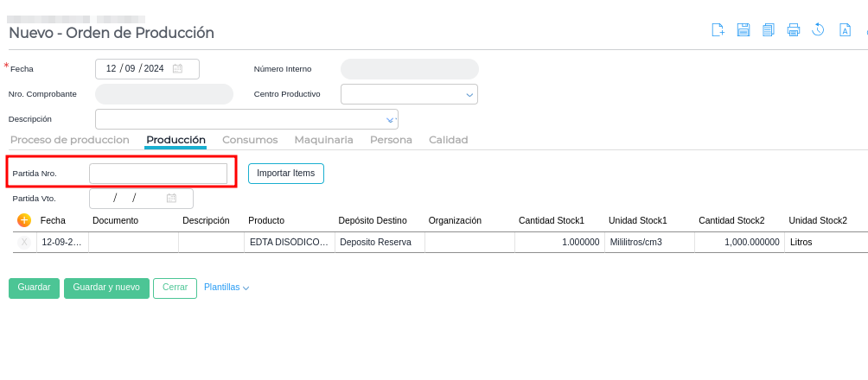
Task: Add a new row with orange plus icon
Action: pyautogui.click(x=24, y=220)
